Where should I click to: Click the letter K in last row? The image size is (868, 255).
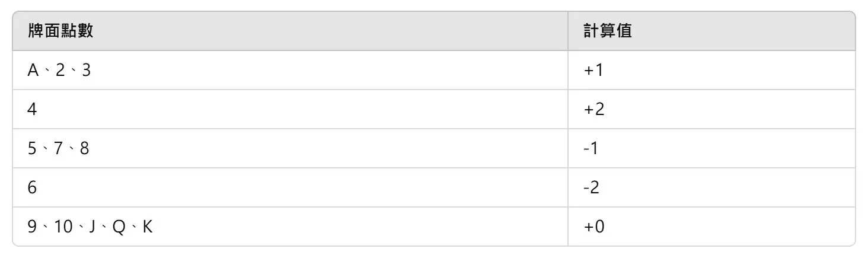coord(148,227)
